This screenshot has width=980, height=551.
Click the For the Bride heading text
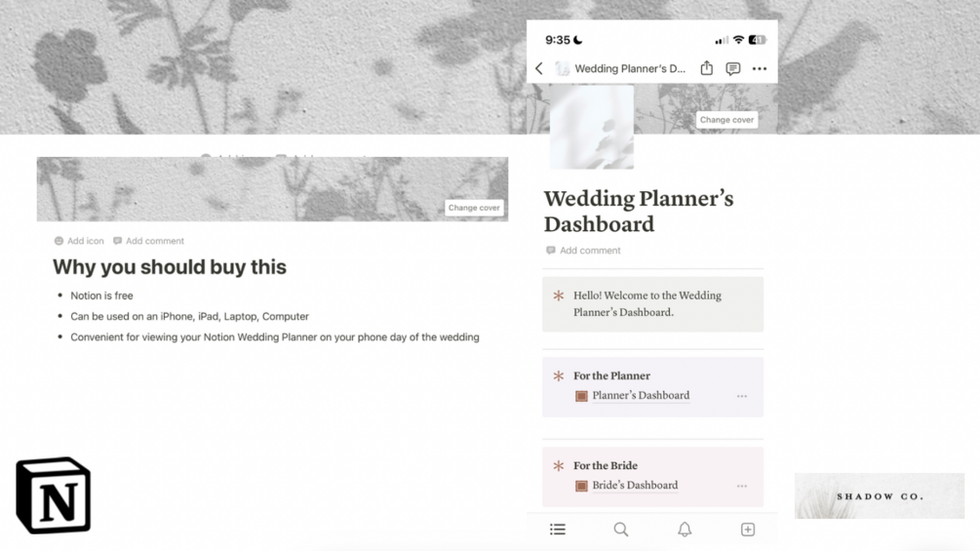[x=606, y=465]
